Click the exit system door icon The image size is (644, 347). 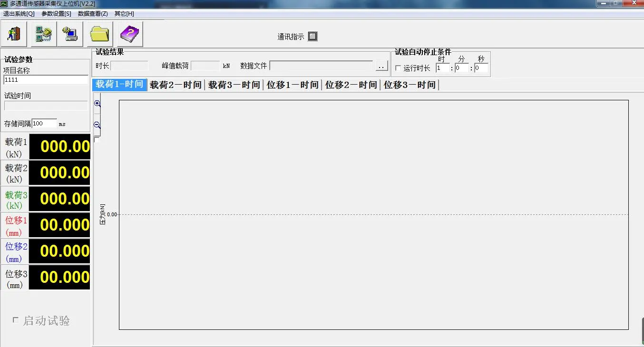[14, 34]
